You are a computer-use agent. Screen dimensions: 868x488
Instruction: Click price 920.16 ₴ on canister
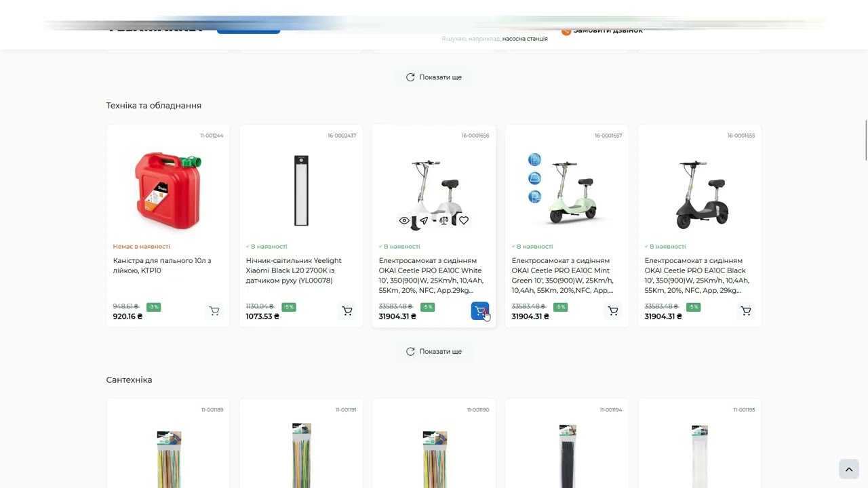pyautogui.click(x=127, y=317)
